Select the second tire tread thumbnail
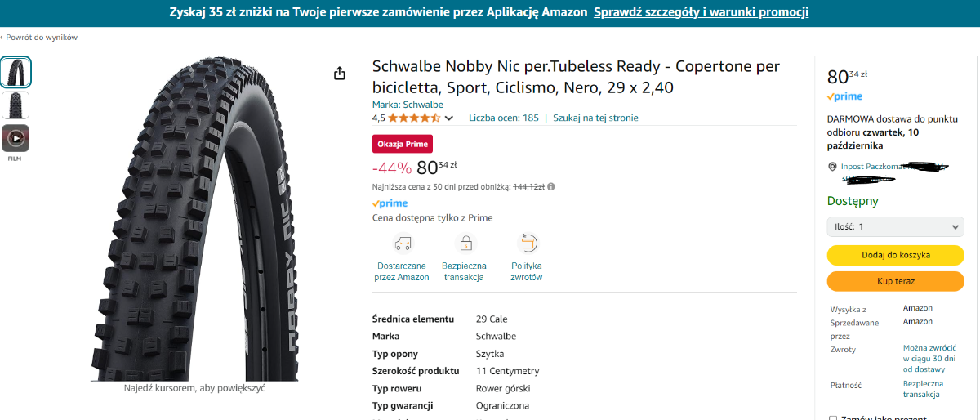The image size is (980, 420). [16, 105]
